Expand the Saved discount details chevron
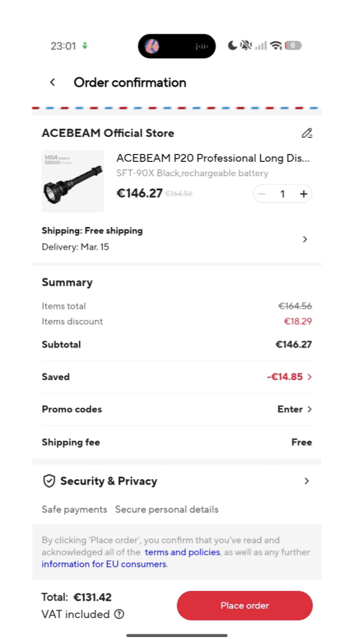The image size is (364, 641). coord(309,377)
